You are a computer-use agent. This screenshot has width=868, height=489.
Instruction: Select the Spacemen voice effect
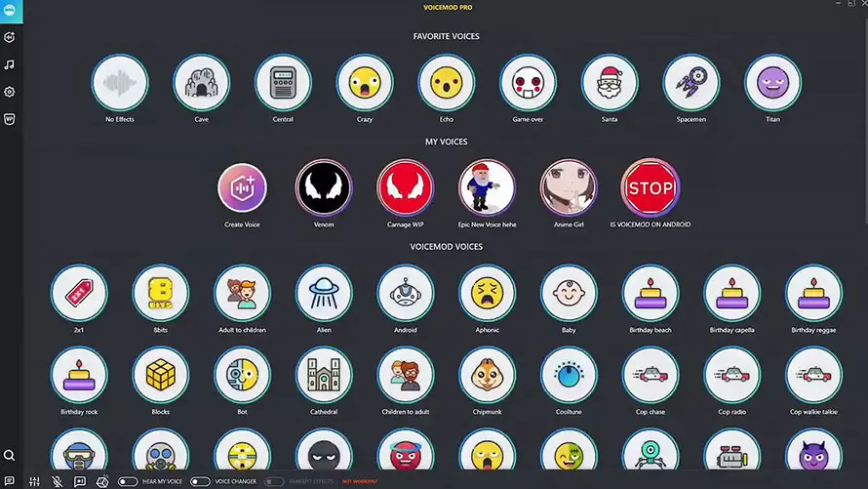(691, 83)
